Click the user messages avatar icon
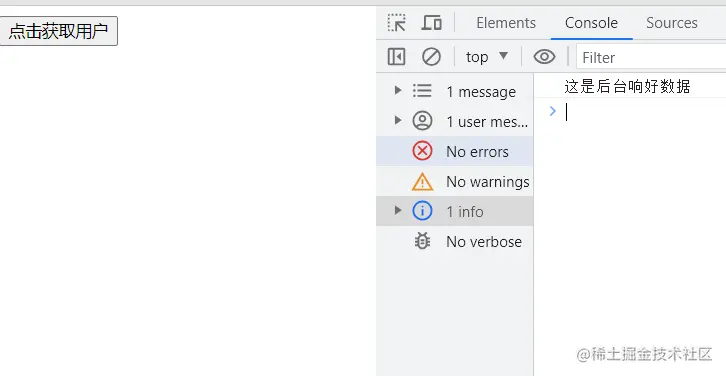This screenshot has width=726, height=376. click(x=422, y=121)
